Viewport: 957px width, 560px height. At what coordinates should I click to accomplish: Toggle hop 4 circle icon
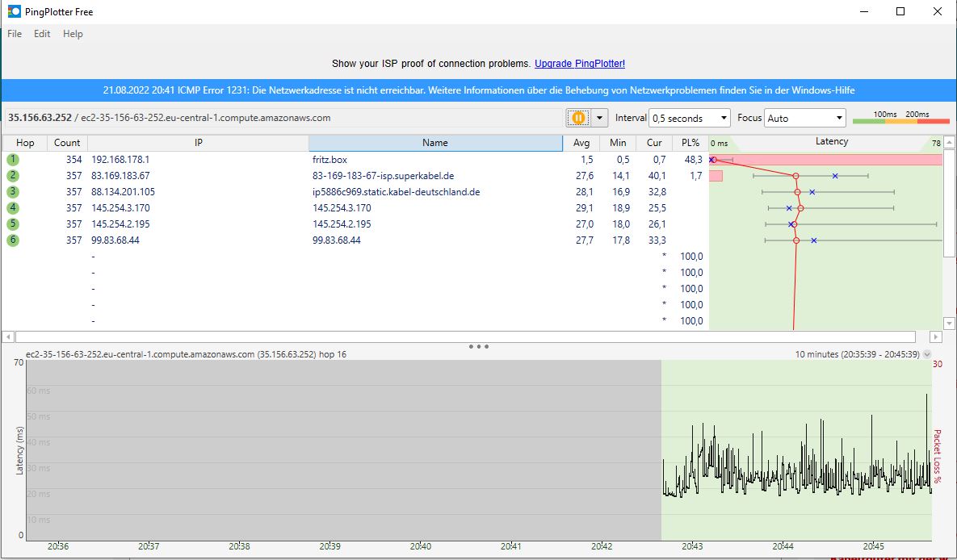[13, 208]
